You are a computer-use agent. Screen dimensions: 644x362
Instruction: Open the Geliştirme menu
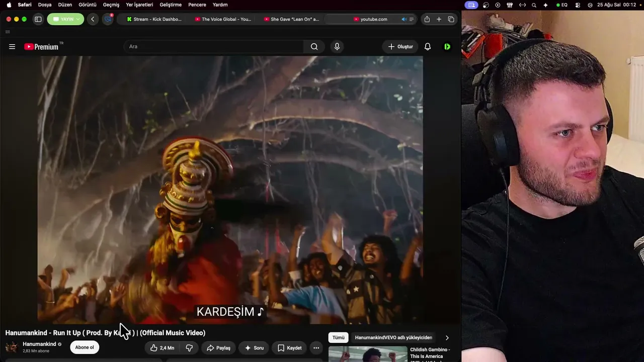[x=171, y=5]
